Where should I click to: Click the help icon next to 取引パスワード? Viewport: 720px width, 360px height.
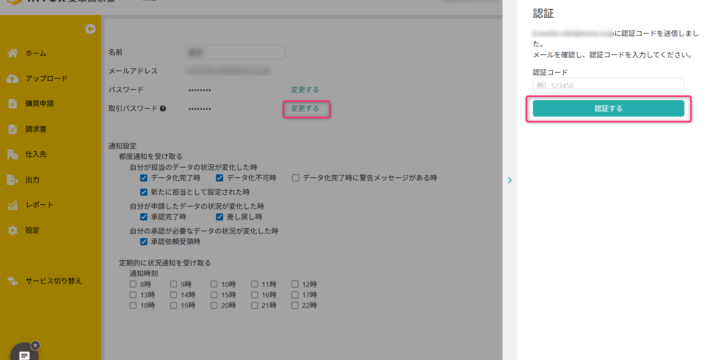163,109
